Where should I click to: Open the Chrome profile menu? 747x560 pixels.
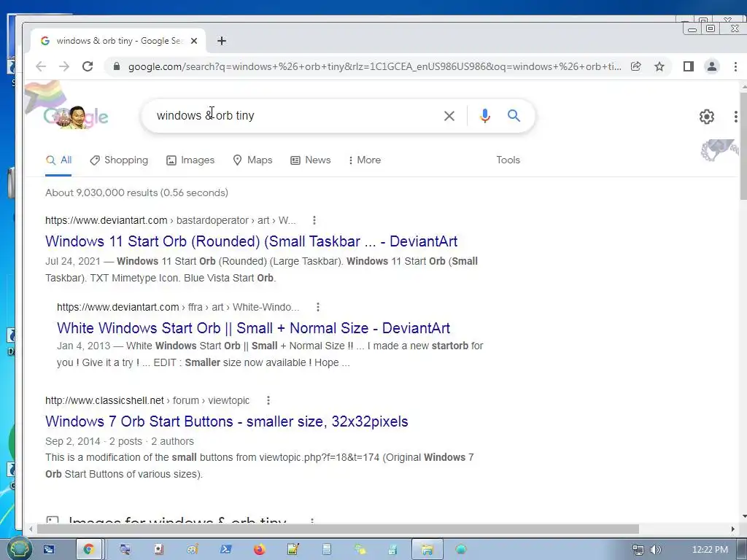pos(712,66)
